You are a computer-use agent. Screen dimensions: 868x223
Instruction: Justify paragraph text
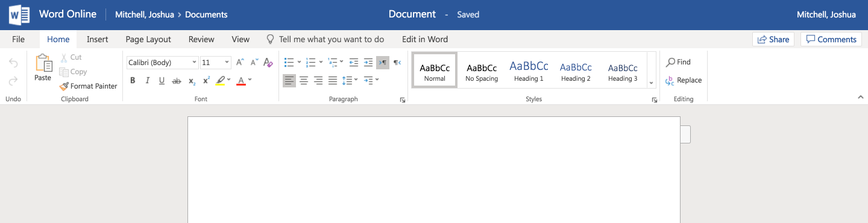click(333, 80)
